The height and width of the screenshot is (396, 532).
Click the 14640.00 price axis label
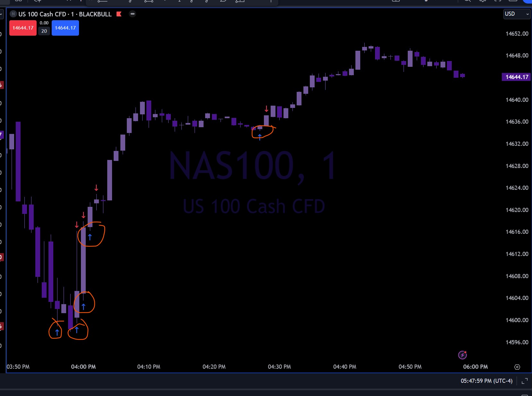tap(517, 100)
